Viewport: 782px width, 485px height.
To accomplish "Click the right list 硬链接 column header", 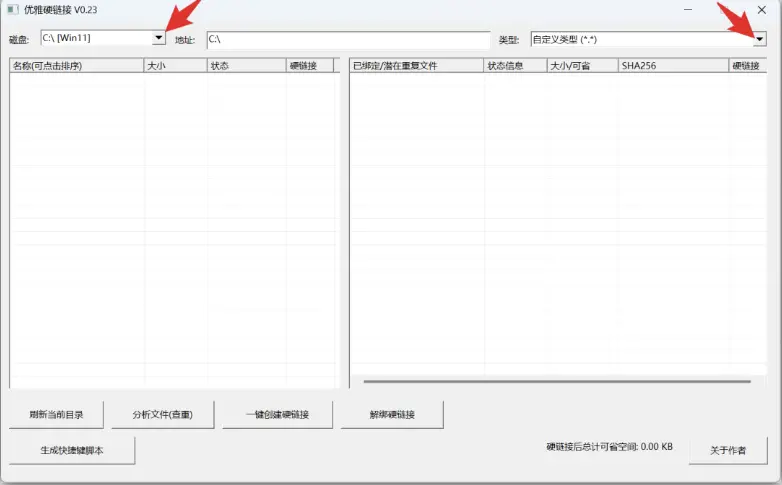I will pyautogui.click(x=748, y=65).
